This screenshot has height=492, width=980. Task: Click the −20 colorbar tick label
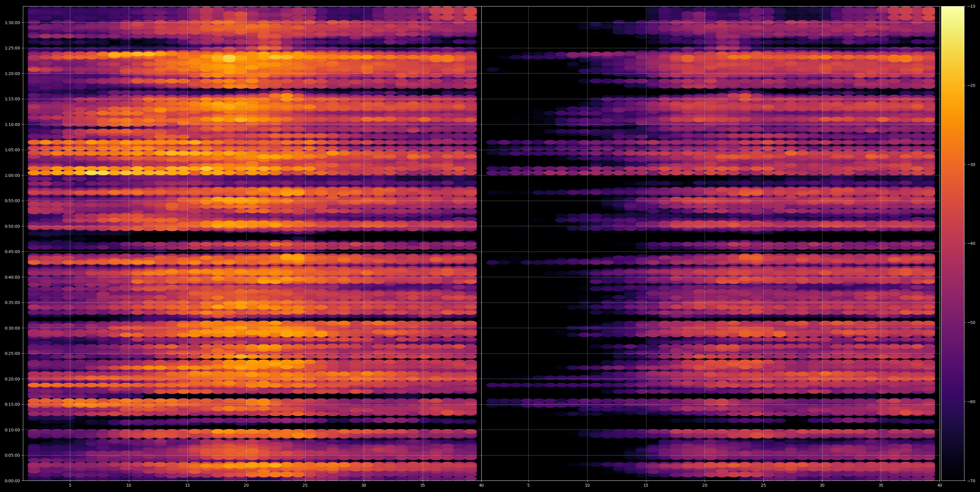coord(971,86)
